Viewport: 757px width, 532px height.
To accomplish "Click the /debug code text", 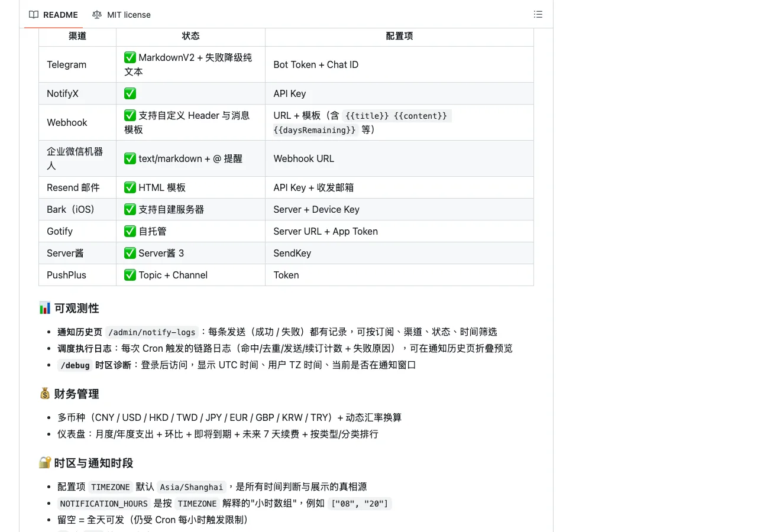I will [x=75, y=365].
